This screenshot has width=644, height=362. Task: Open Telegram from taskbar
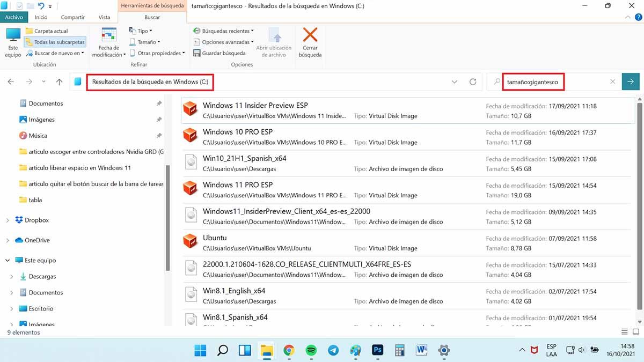point(333,350)
